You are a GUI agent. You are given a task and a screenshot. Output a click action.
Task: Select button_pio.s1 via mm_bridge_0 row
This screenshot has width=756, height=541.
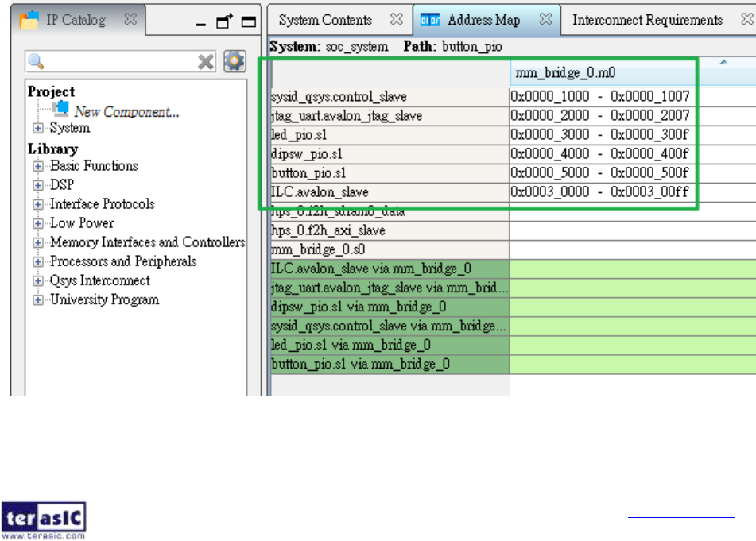click(390, 364)
